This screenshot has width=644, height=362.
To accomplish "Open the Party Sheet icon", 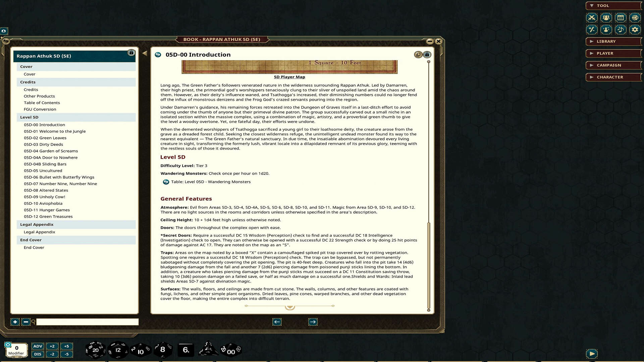I will click(x=606, y=18).
